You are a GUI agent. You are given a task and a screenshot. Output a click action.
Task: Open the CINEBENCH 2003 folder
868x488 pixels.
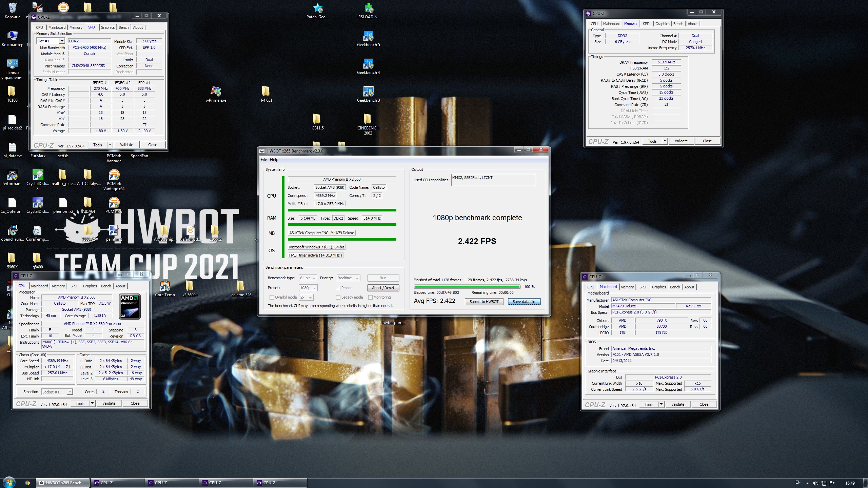[368, 124]
